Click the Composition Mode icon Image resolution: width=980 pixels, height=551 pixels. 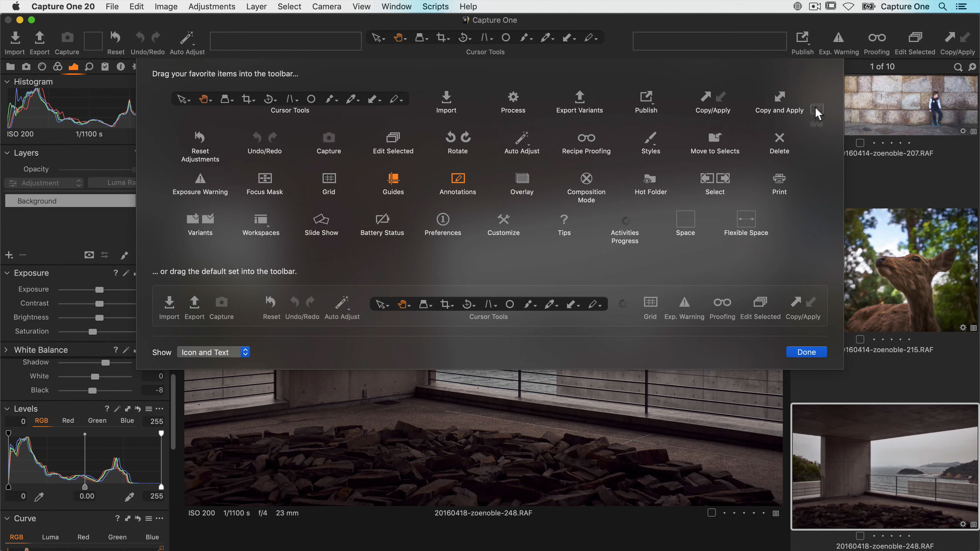point(586,178)
